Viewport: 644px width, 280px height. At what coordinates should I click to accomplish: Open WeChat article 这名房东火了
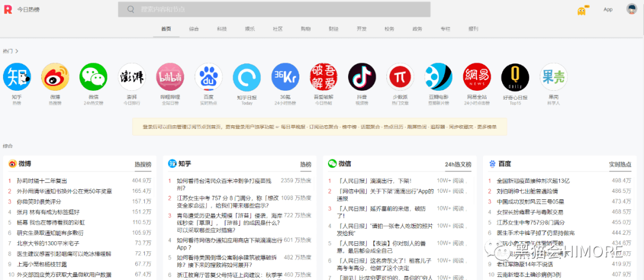click(385, 264)
